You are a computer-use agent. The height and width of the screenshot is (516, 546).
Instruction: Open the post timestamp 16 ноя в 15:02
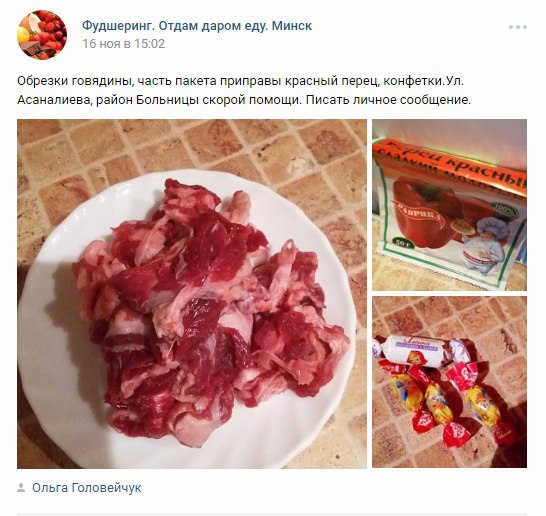click(124, 44)
